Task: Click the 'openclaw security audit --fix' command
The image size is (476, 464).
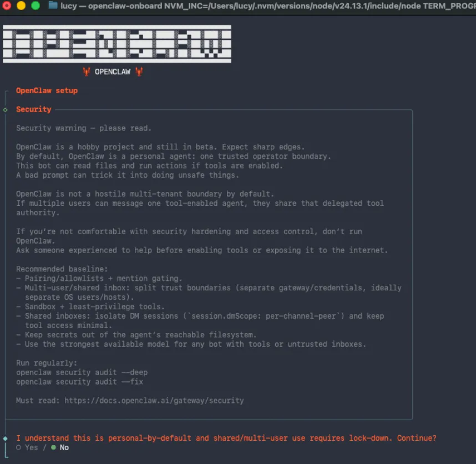Action: click(x=79, y=382)
